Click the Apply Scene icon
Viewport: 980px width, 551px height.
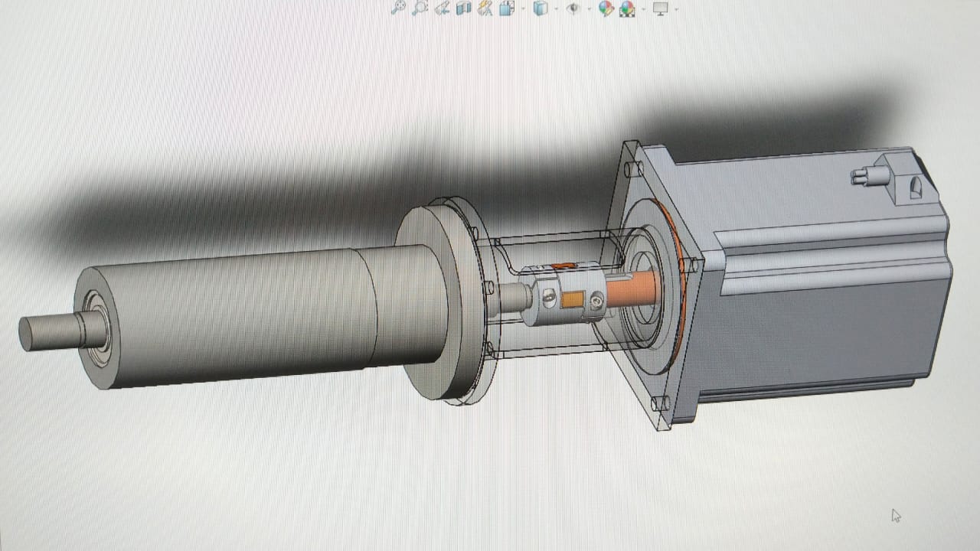point(627,8)
